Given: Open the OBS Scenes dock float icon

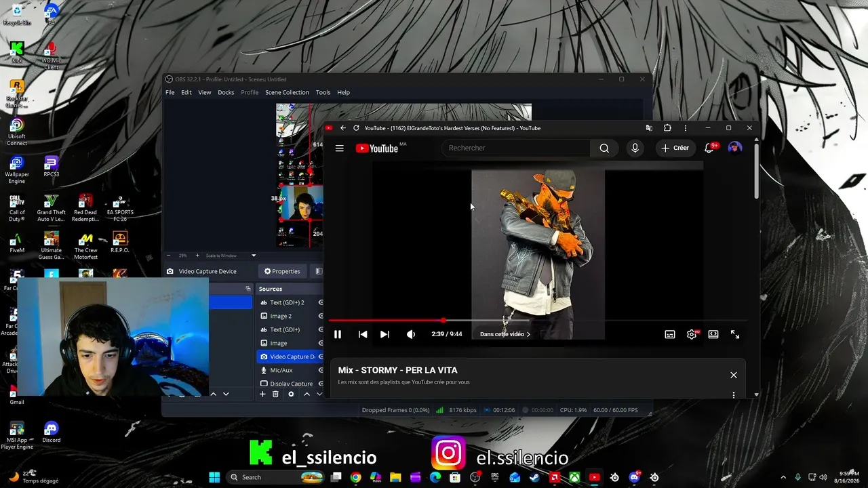Looking at the screenshot, I should (x=248, y=289).
